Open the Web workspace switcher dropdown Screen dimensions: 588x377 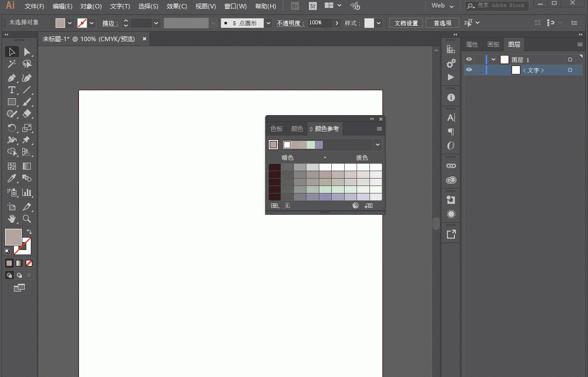442,6
